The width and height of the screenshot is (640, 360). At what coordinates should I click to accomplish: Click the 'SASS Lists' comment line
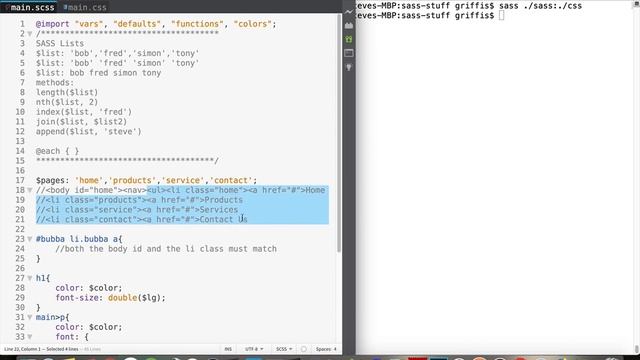point(60,43)
